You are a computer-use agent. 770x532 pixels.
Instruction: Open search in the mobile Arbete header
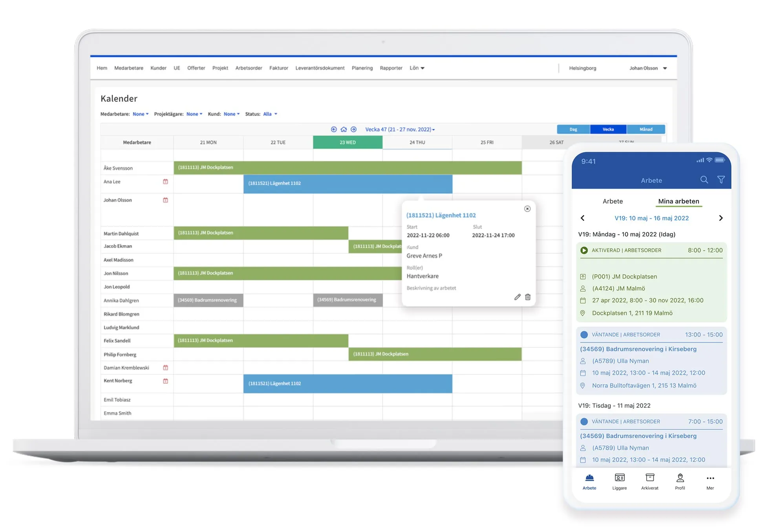pos(704,180)
